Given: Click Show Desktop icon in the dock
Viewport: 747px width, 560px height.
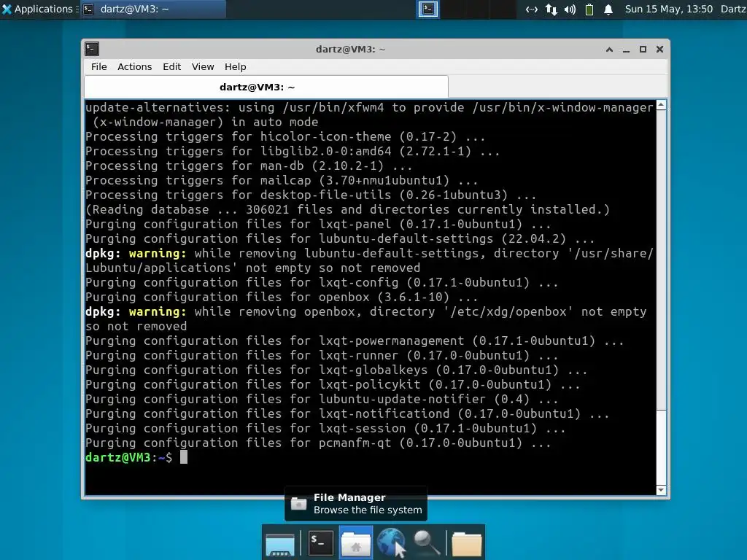Looking at the screenshot, I should pyautogui.click(x=280, y=542).
